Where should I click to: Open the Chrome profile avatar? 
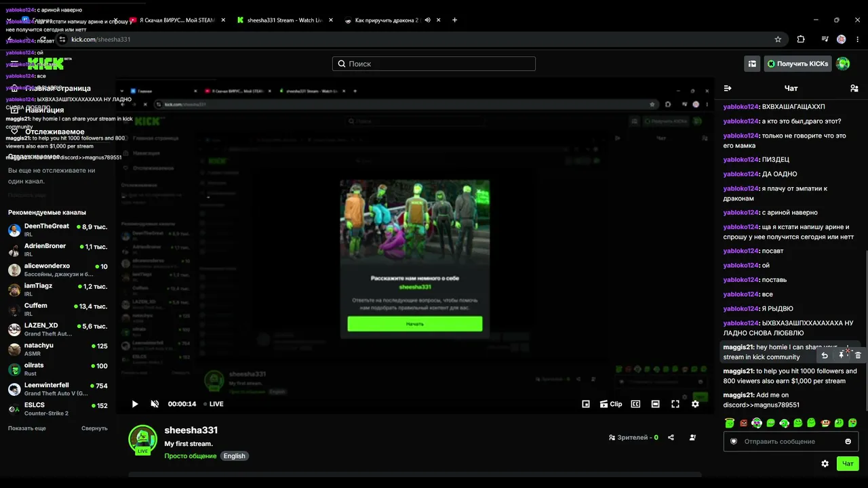(x=842, y=39)
